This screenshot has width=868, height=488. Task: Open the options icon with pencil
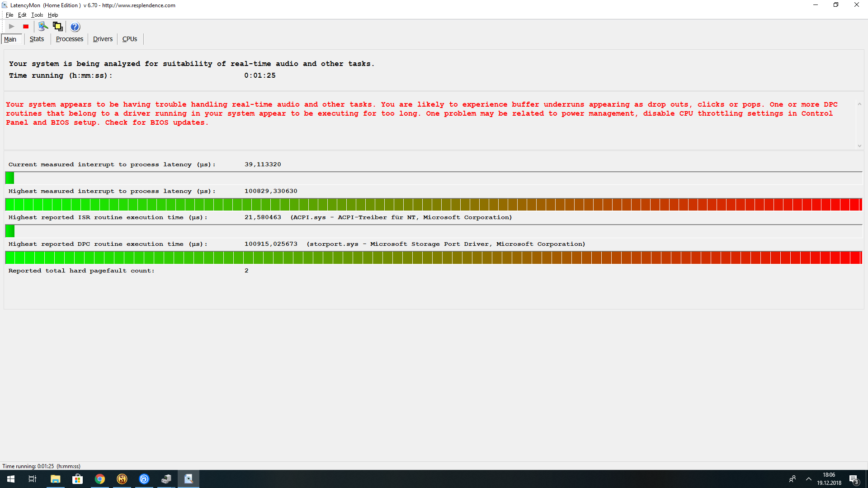pos(43,27)
